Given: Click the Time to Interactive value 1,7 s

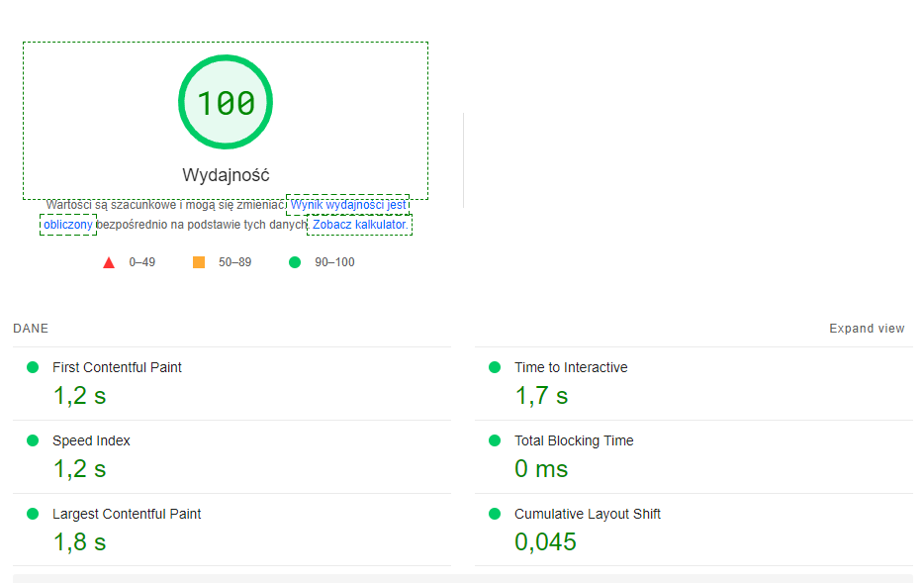Looking at the screenshot, I should pyautogui.click(x=541, y=396).
